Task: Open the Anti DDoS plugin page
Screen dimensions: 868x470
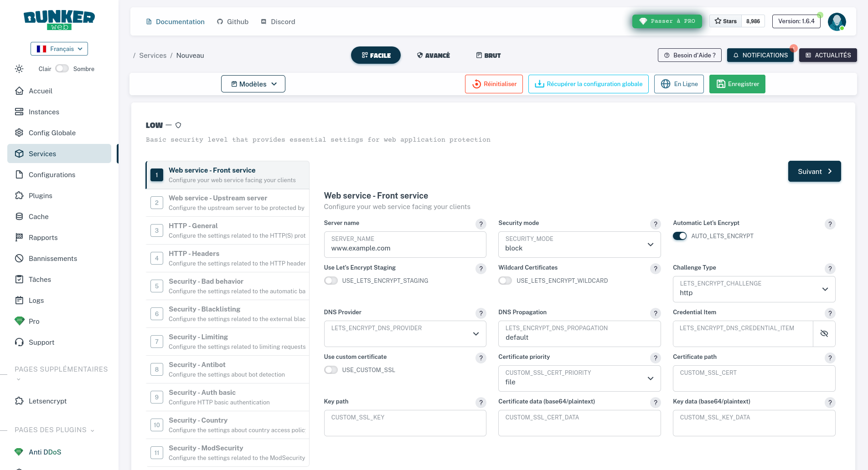Action: (44, 452)
